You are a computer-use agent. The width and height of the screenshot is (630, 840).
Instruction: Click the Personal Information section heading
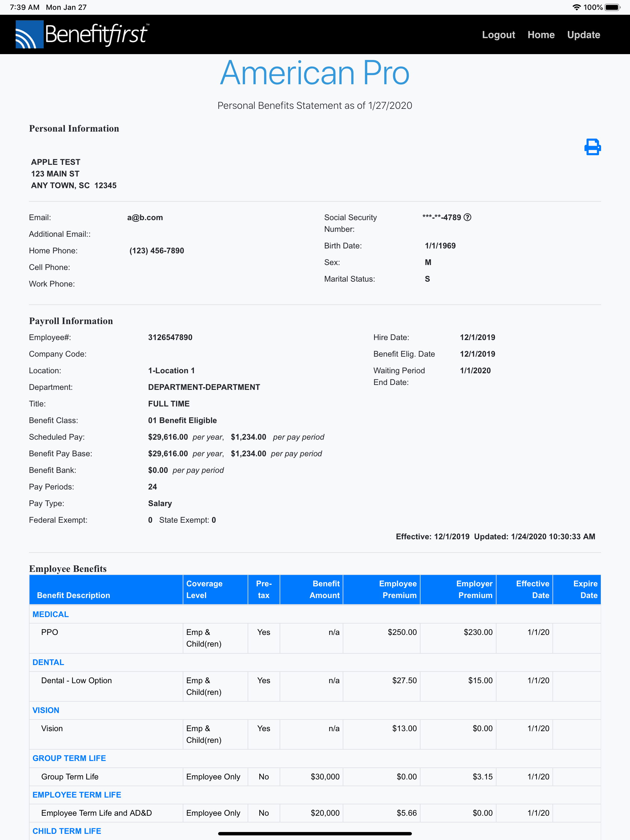(74, 129)
